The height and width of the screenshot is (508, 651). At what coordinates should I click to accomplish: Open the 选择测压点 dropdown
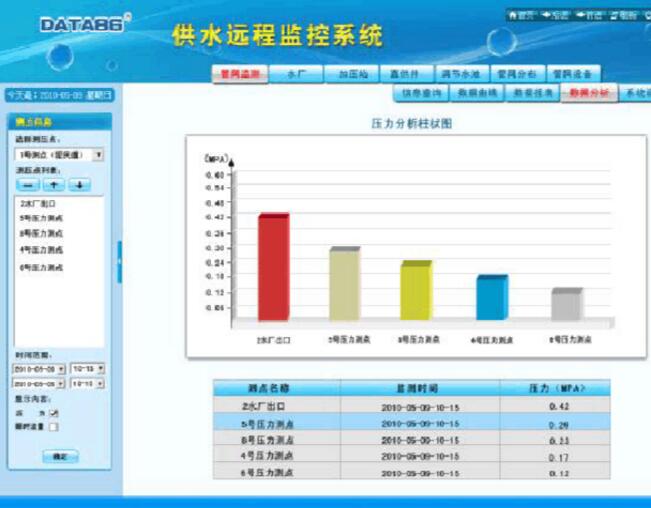[98, 155]
